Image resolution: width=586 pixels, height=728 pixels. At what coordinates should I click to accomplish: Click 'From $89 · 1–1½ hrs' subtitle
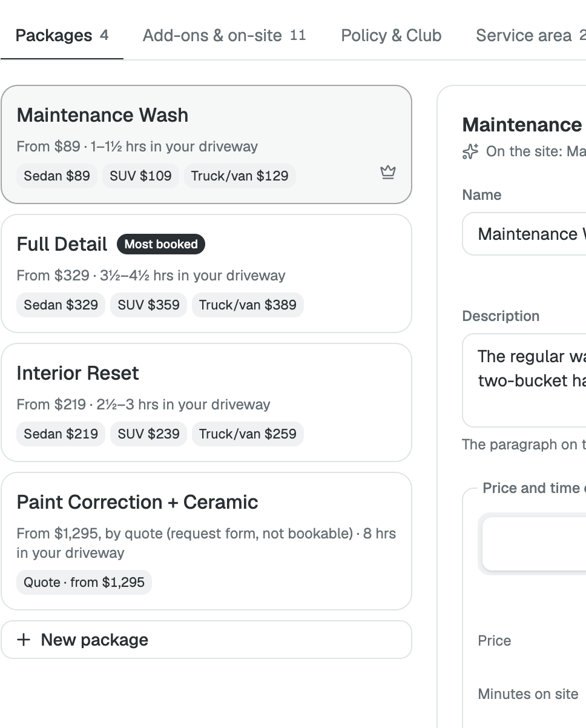(x=137, y=147)
